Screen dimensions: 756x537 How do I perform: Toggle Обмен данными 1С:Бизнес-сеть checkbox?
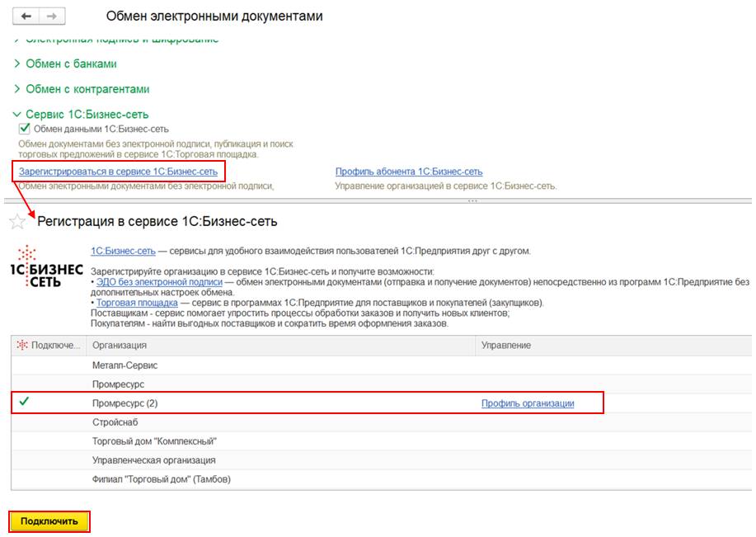pyautogui.click(x=25, y=129)
